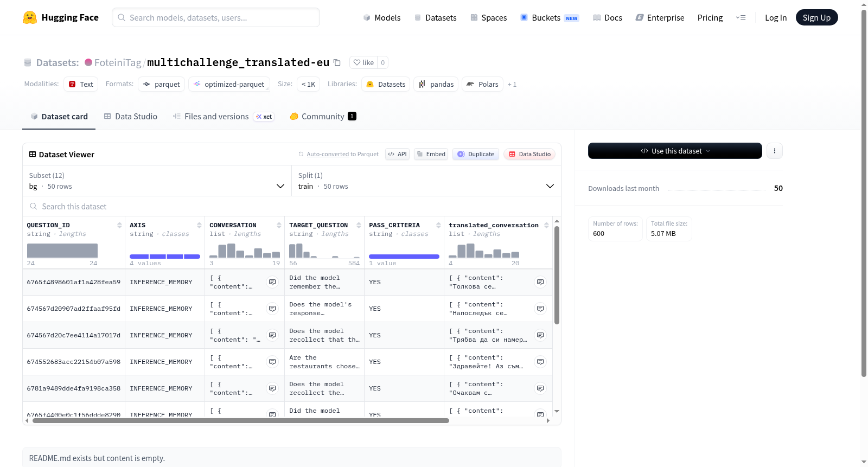Open the Community tab
This screenshot has height=467, width=868.
(x=323, y=117)
